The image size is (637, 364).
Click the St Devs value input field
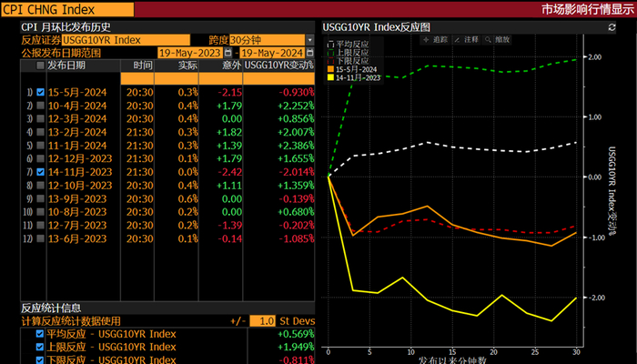coord(263,321)
